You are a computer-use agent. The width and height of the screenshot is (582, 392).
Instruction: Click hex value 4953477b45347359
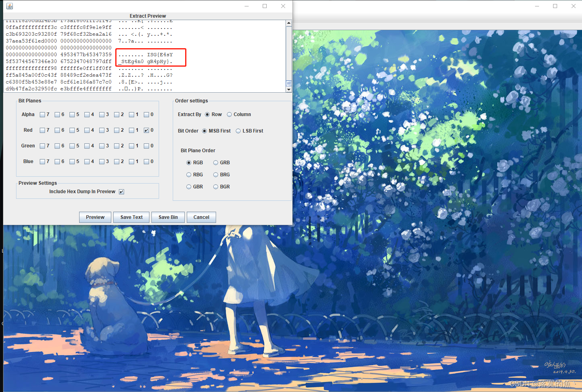click(86, 55)
